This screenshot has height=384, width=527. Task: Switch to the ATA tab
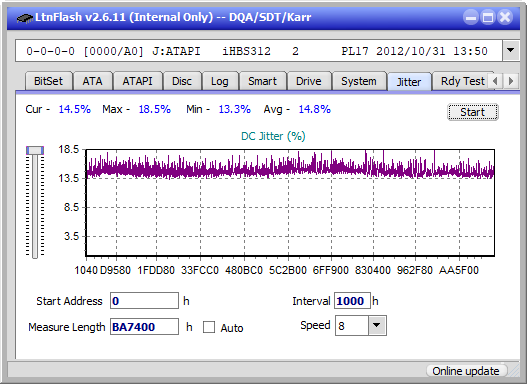click(x=92, y=81)
